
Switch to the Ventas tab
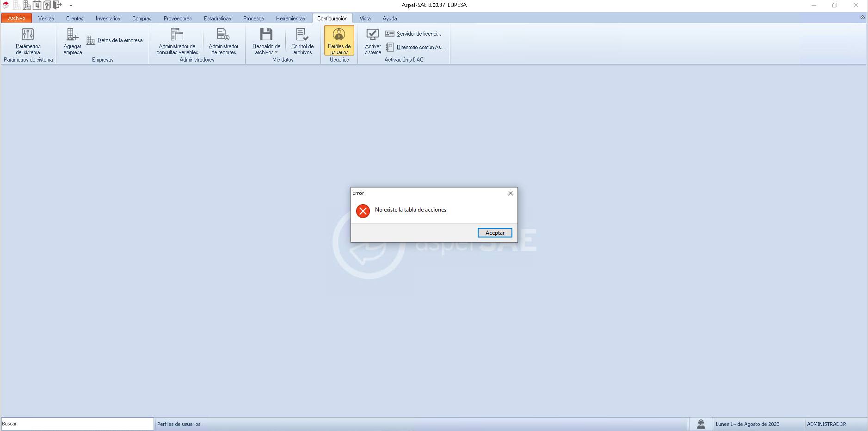click(x=46, y=19)
